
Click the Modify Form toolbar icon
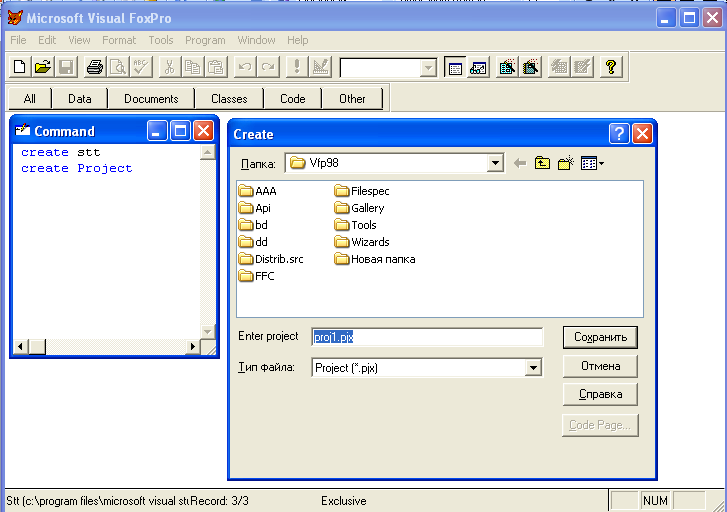coord(320,67)
